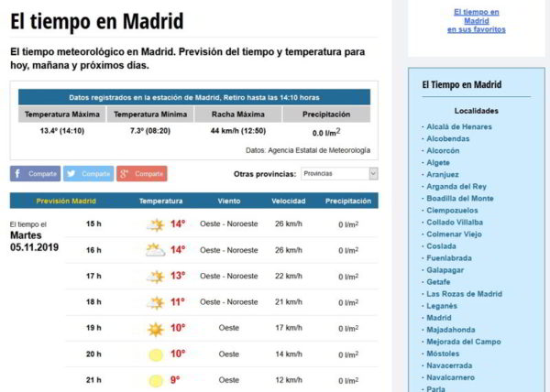This screenshot has height=392, width=550.
Task: Open Arganda del Rey locality link
Action: 456,186
